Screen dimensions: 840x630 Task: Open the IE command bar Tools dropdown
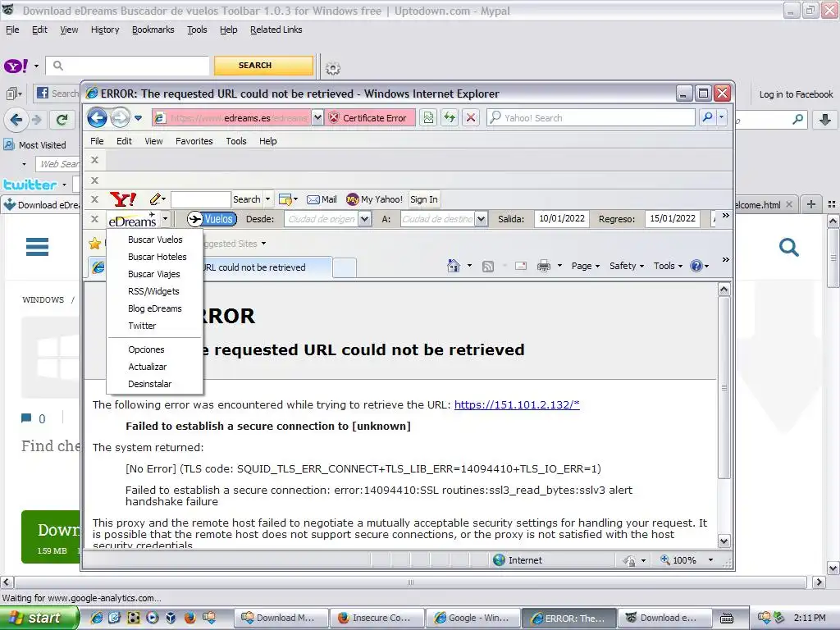668,266
